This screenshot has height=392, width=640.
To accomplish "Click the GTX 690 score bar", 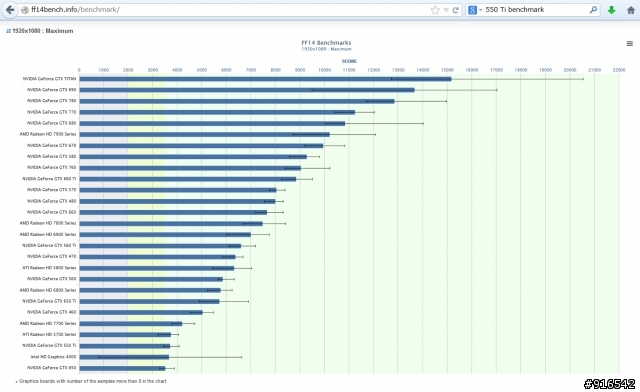I will pyautogui.click(x=247, y=90).
